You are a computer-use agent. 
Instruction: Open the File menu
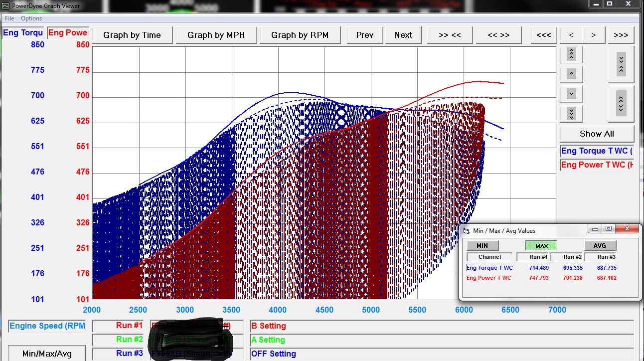pyautogui.click(x=9, y=18)
